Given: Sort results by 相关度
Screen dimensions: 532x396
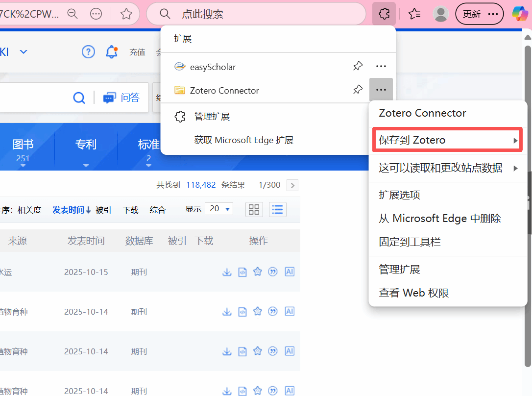Looking at the screenshot, I should [x=29, y=210].
